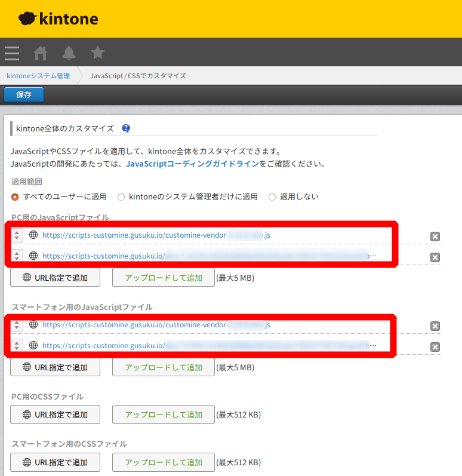The width and height of the screenshot is (462, 476).
Task: Open second smartphone JavaScript gusuku.io link
Action: tap(210, 345)
